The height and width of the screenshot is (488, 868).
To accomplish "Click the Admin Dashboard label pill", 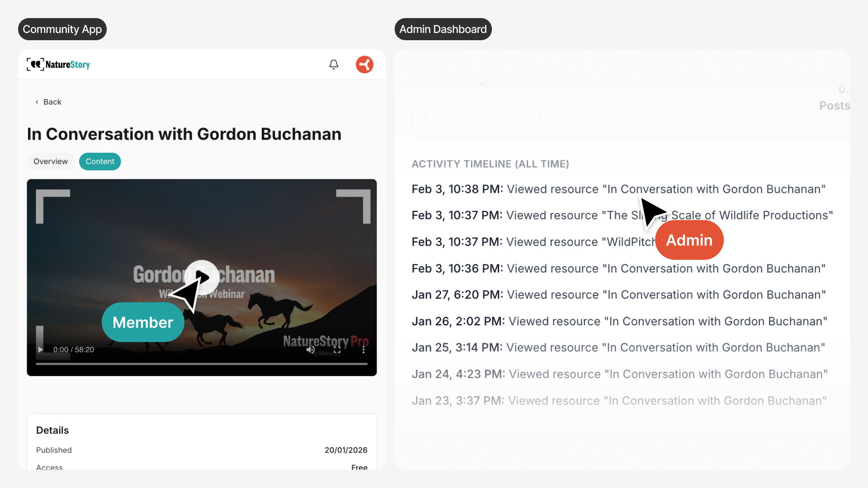I will pos(443,29).
